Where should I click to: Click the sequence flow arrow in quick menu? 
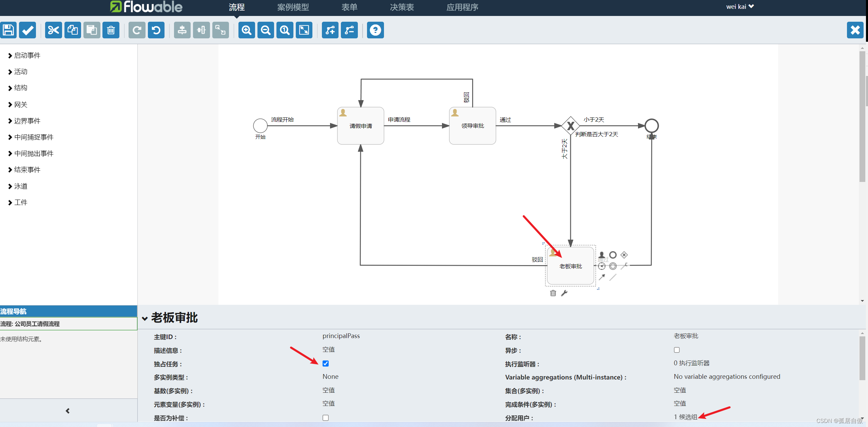pos(602,277)
